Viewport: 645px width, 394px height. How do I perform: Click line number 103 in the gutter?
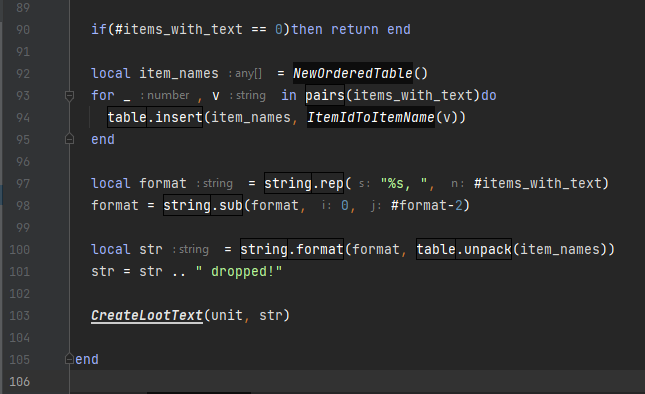click(x=20, y=315)
